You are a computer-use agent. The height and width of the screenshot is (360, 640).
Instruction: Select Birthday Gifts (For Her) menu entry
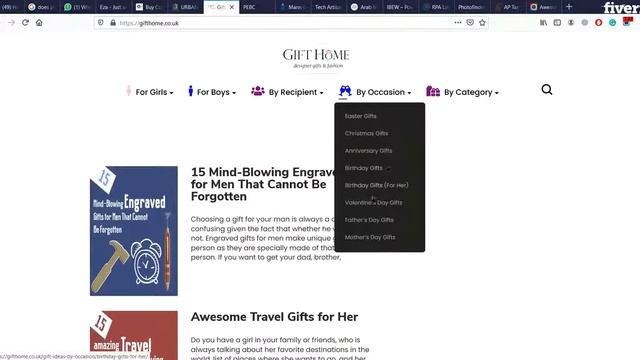pyautogui.click(x=376, y=185)
